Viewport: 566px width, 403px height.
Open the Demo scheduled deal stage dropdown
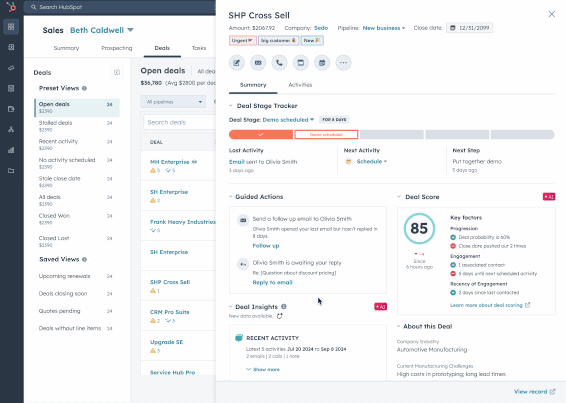[x=288, y=120]
